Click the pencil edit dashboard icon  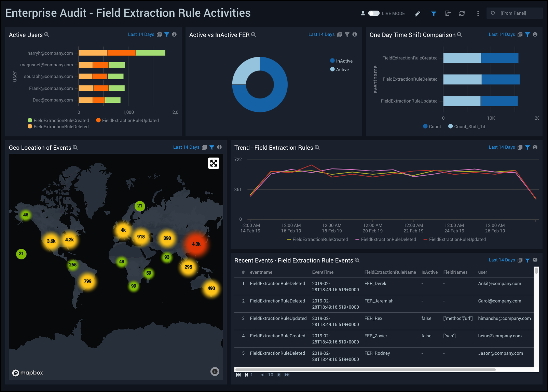[417, 14]
